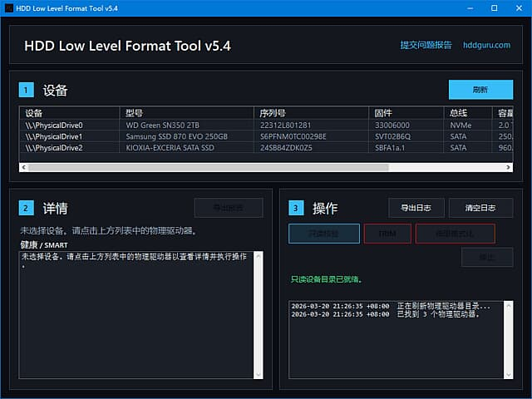
Task: Click the TRIM button
Action: (387, 234)
